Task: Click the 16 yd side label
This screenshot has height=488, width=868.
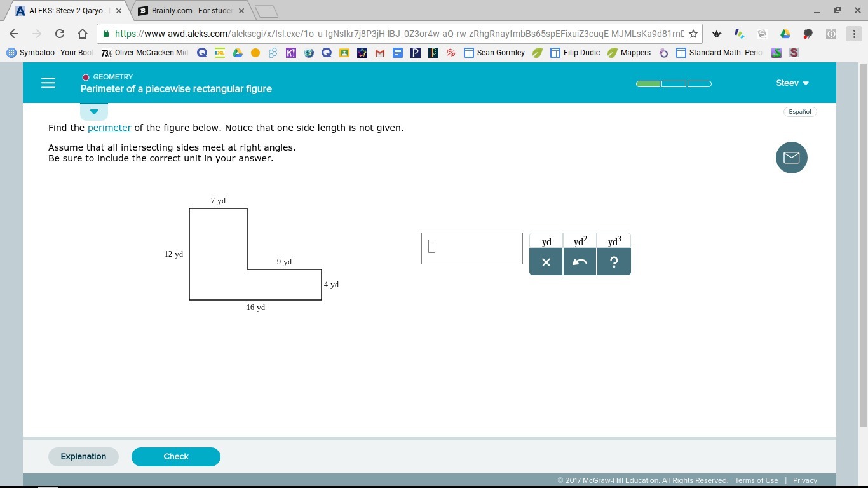Action: [x=256, y=308]
